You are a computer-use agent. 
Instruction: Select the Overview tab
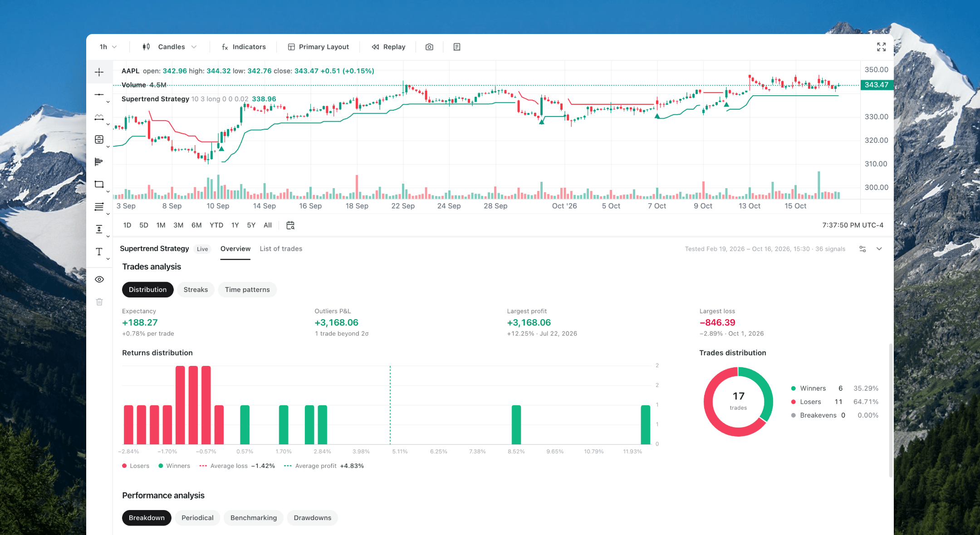coord(235,248)
